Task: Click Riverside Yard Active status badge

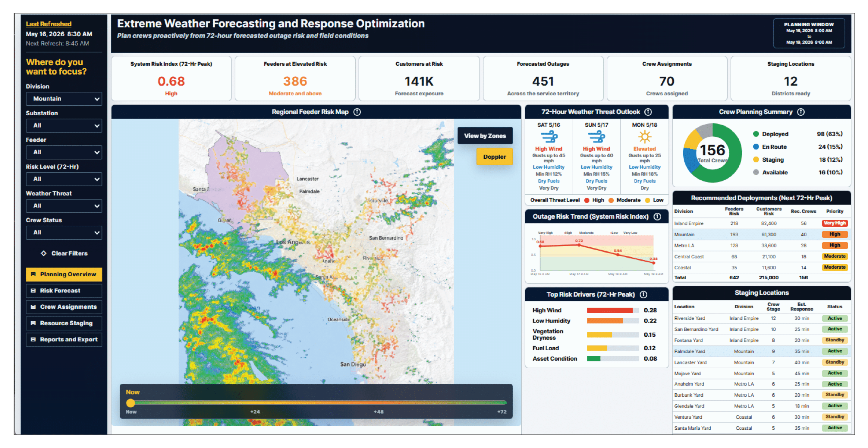Action: [835, 319]
